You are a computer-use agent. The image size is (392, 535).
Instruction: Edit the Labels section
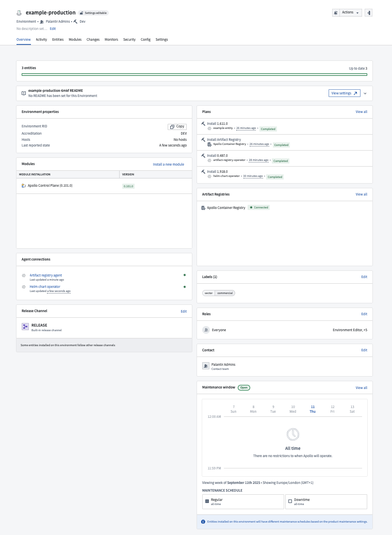(364, 277)
